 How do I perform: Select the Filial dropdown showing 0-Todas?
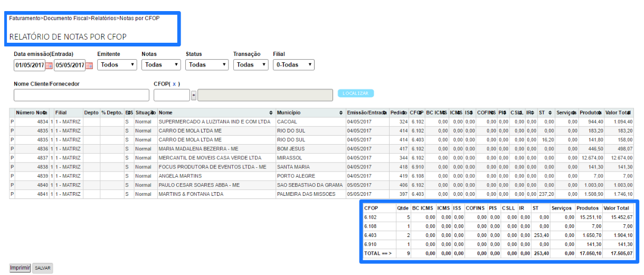(x=293, y=65)
